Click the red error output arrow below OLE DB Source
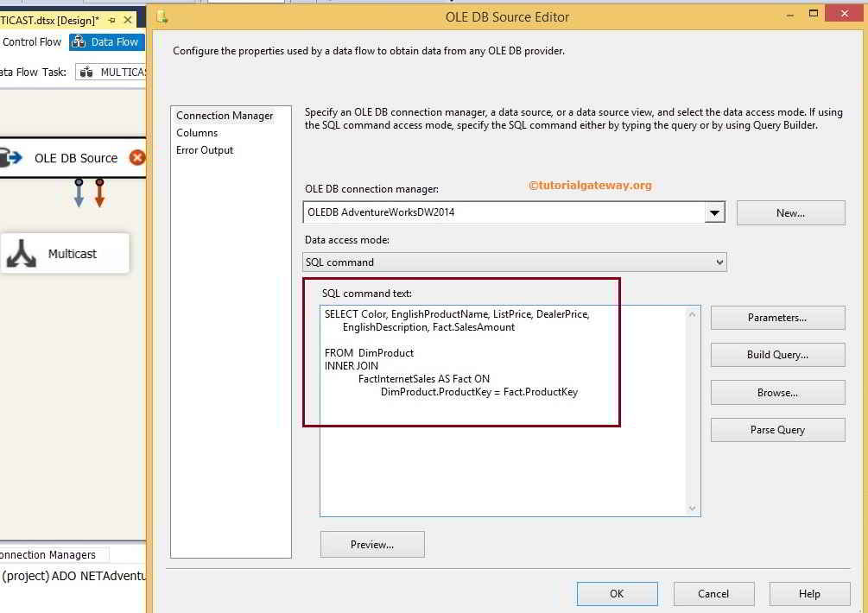Viewport: 868px width, 613px height. [x=99, y=194]
